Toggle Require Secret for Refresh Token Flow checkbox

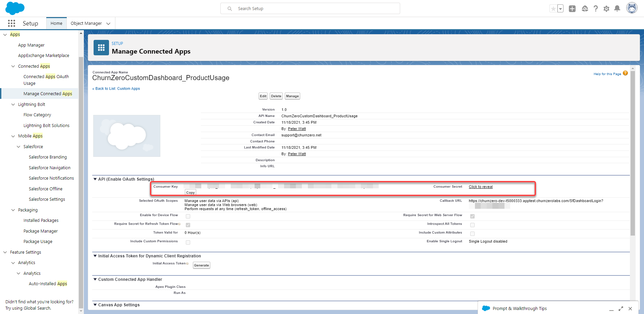pyautogui.click(x=188, y=225)
